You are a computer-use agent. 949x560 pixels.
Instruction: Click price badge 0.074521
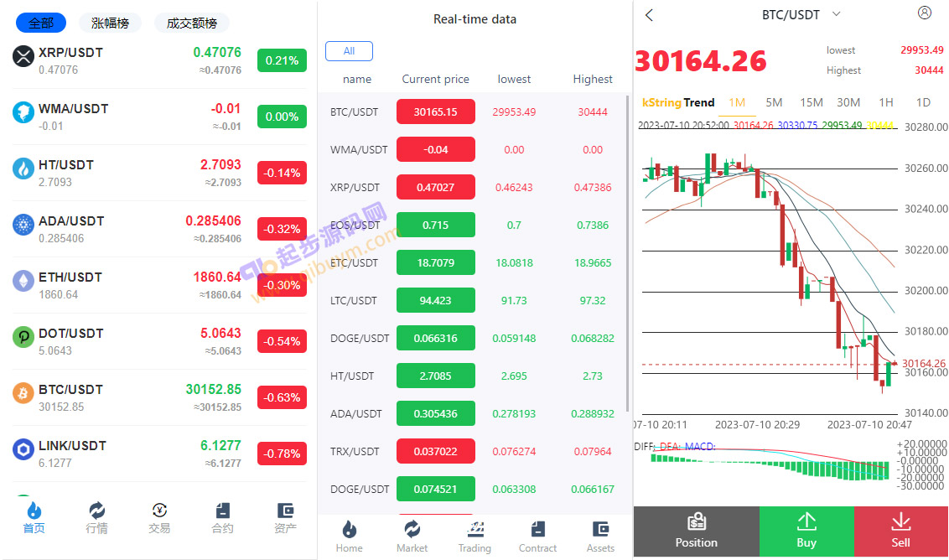[x=436, y=490]
